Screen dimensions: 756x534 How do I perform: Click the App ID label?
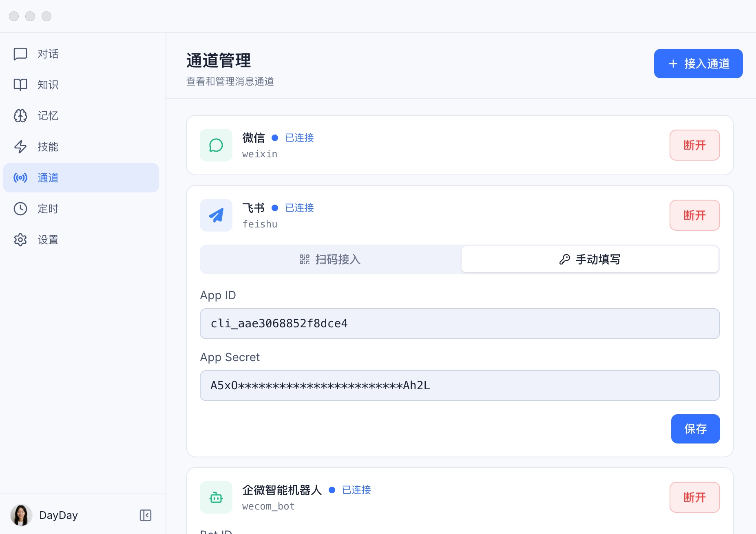point(218,295)
